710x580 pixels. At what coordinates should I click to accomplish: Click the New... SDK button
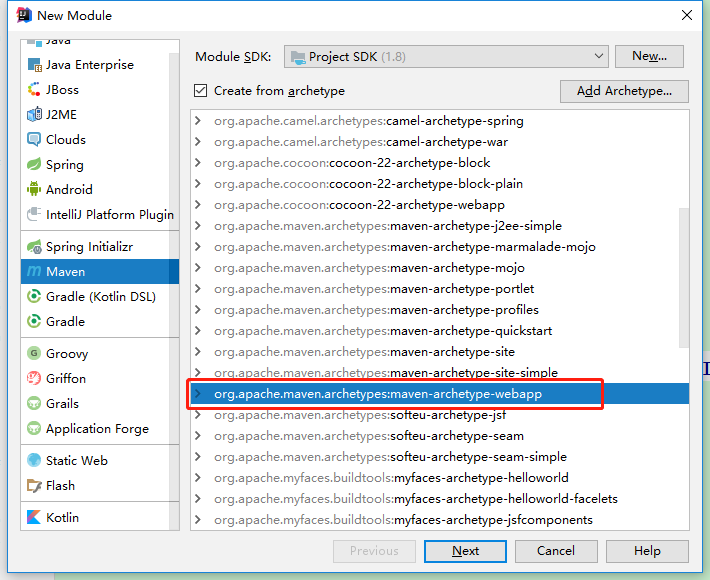(649, 56)
